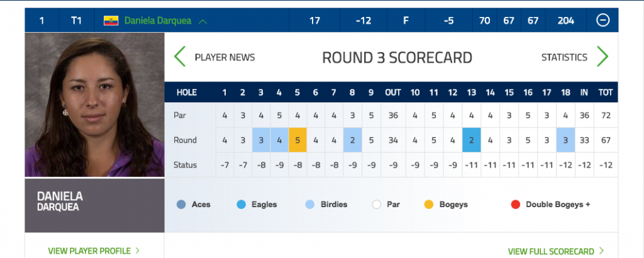Click the Eagles legend blue dot

pos(241,204)
